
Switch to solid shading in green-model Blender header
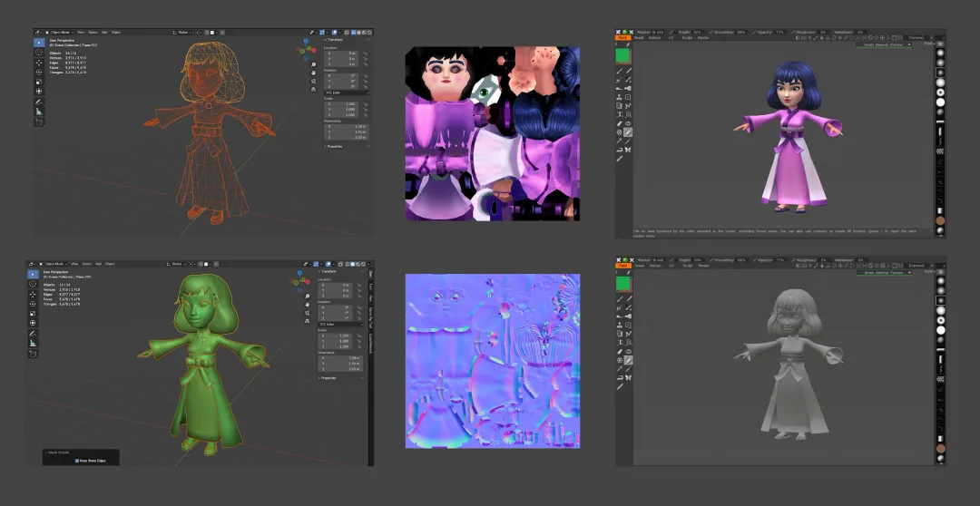point(352,264)
